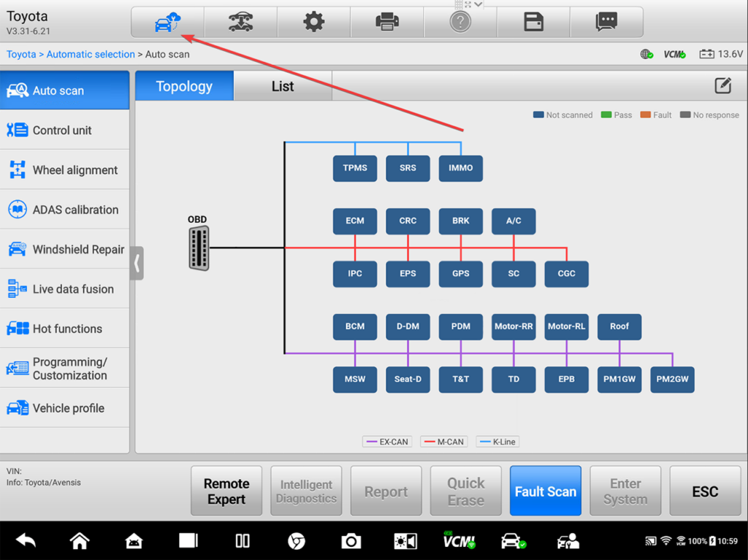Select the PDM module node
Image resolution: width=748 pixels, height=560 pixels.
461,327
